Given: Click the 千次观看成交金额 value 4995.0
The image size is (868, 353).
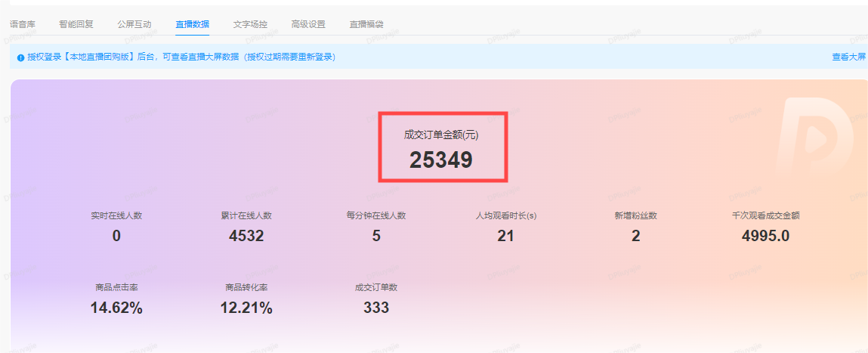Looking at the screenshot, I should (x=765, y=236).
